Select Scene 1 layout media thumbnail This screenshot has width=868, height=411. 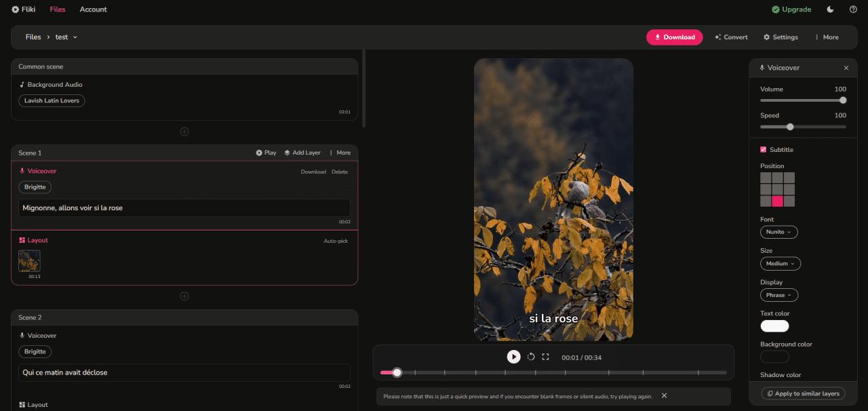tap(29, 261)
